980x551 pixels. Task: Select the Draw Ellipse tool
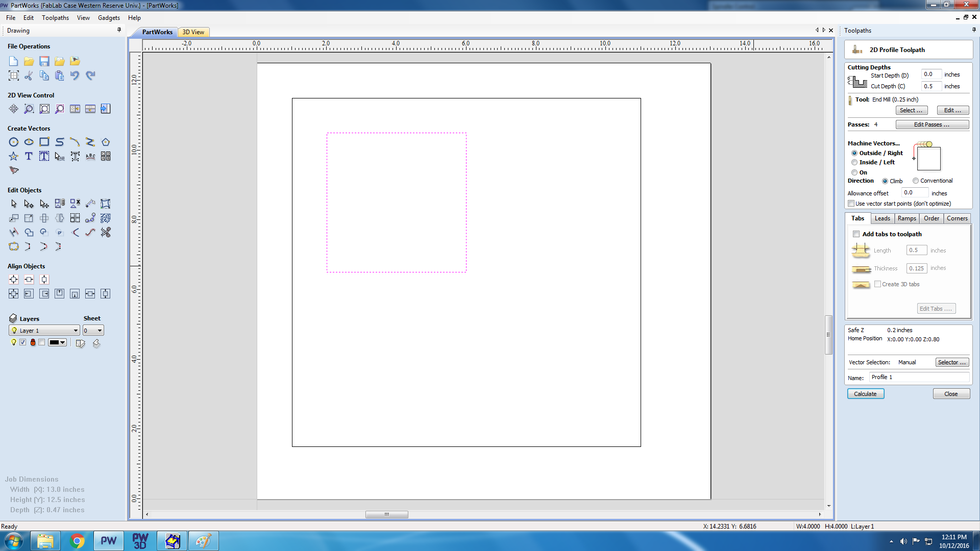(29, 142)
